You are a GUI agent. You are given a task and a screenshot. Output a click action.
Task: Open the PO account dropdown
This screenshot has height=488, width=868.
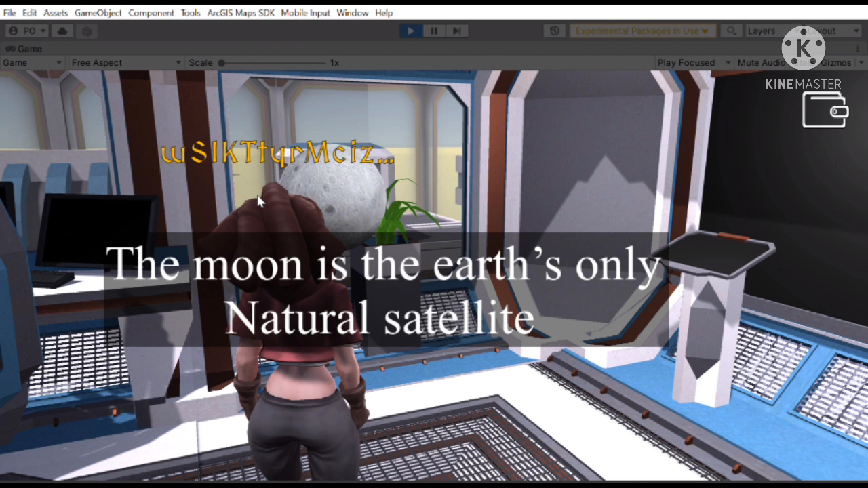27,30
